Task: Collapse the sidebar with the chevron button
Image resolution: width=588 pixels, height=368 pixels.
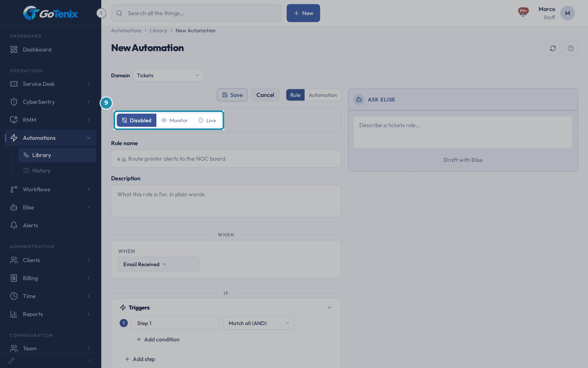Action: [x=101, y=13]
